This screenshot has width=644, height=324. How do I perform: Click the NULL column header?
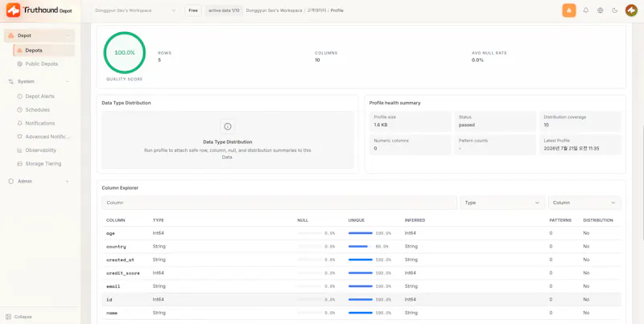[303, 220]
